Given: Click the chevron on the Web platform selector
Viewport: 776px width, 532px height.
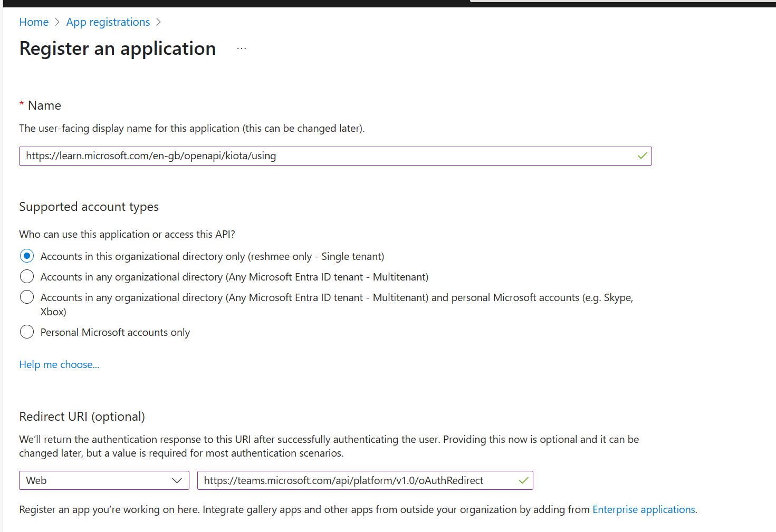Looking at the screenshot, I should [x=177, y=480].
